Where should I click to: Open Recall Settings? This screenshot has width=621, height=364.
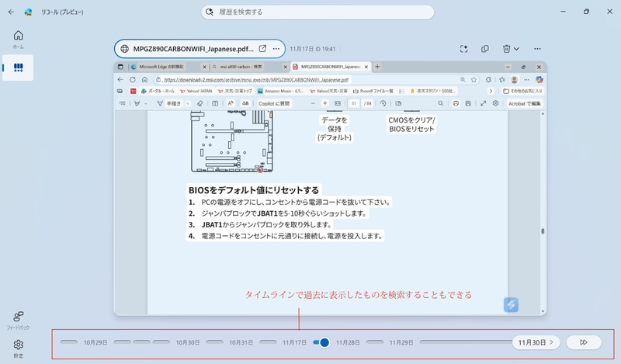pos(18,348)
